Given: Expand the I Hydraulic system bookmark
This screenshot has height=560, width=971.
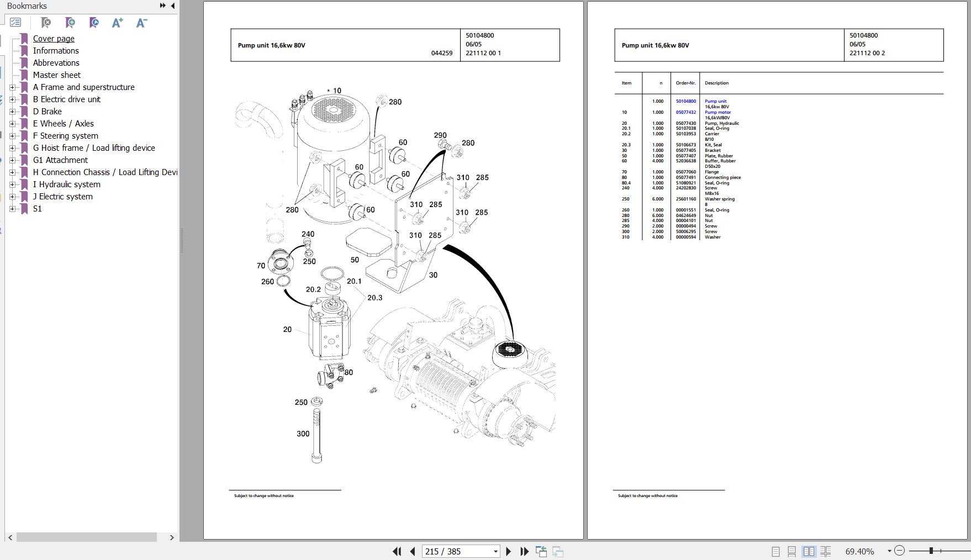Looking at the screenshot, I should point(12,184).
